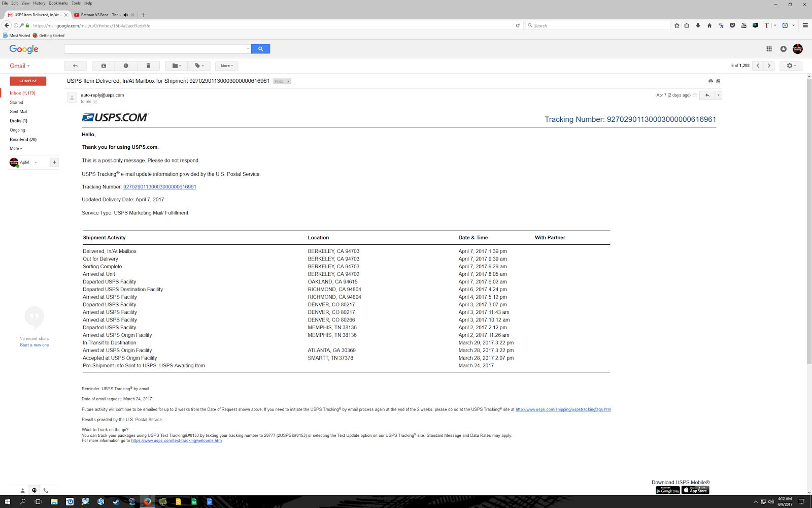The height and width of the screenshot is (508, 812).
Task: Show search options dropdown arrow
Action: (x=248, y=49)
